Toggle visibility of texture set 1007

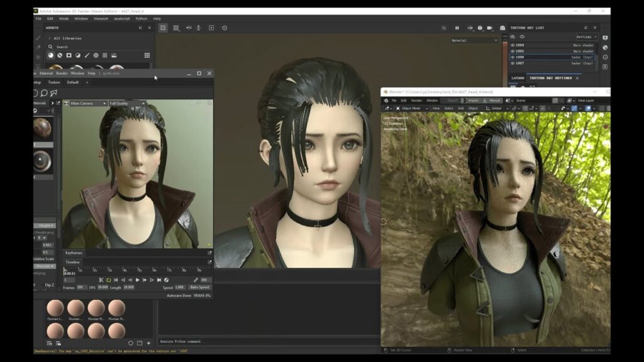point(513,63)
